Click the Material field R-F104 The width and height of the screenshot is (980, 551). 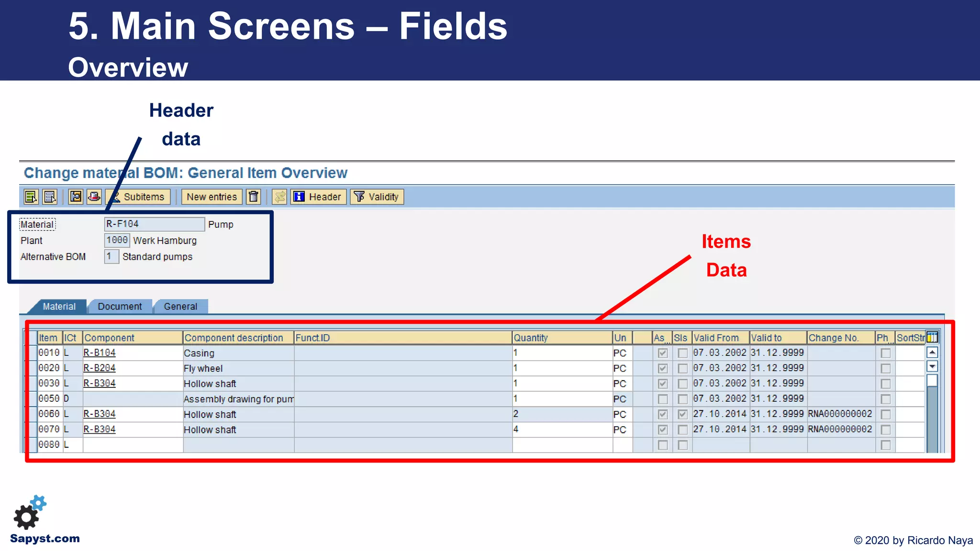tap(155, 224)
